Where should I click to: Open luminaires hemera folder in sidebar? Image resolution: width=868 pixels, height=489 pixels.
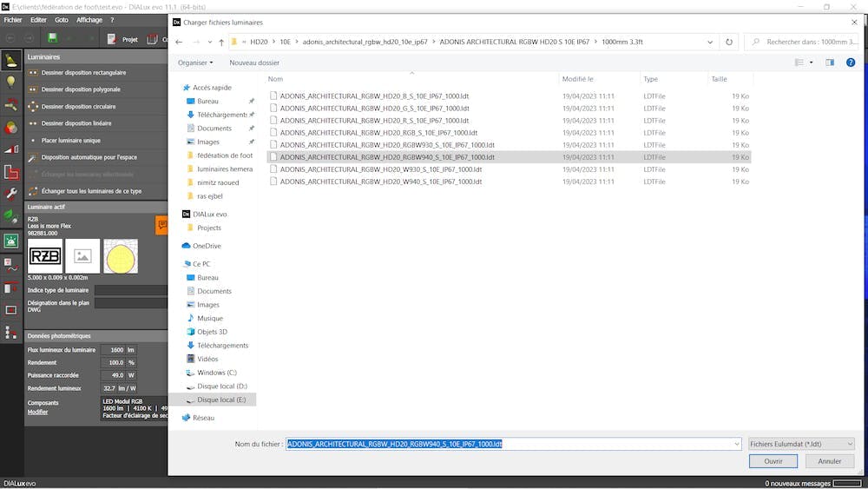pyautogui.click(x=220, y=169)
